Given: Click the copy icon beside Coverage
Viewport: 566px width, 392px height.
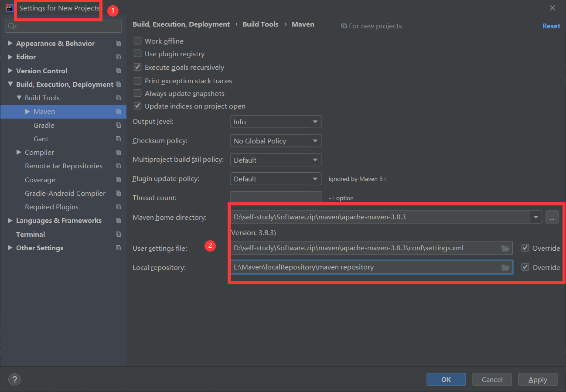Looking at the screenshot, I should point(118,180).
